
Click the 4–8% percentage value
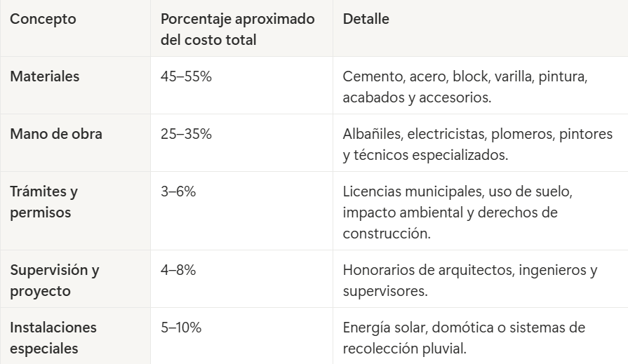178,270
